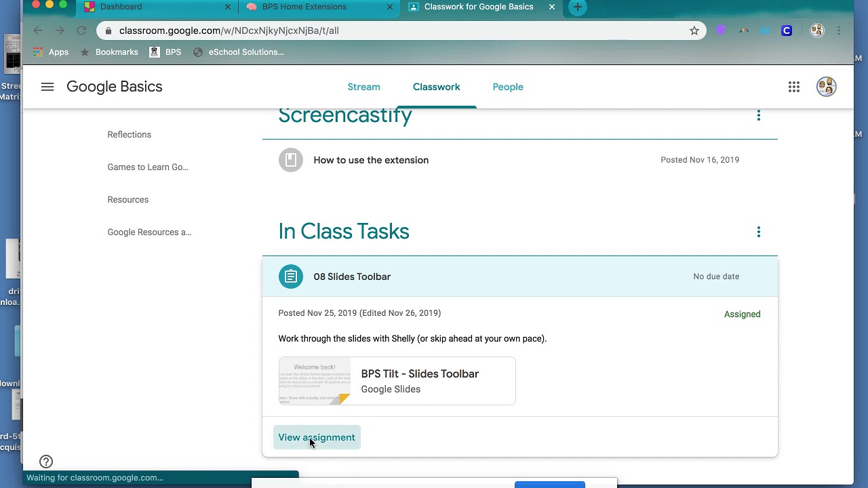Open the In Class Tasks topic heading
This screenshot has width=868, height=488.
(x=344, y=232)
